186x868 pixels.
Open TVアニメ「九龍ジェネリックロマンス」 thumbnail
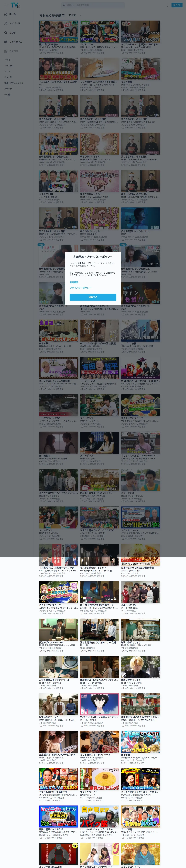(100, 705)
